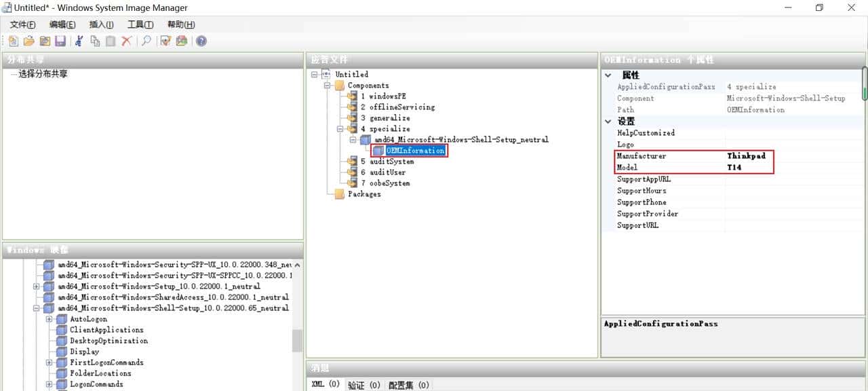Expand the AutoLogon component node
Screen dimensions: 868x391
point(49,319)
